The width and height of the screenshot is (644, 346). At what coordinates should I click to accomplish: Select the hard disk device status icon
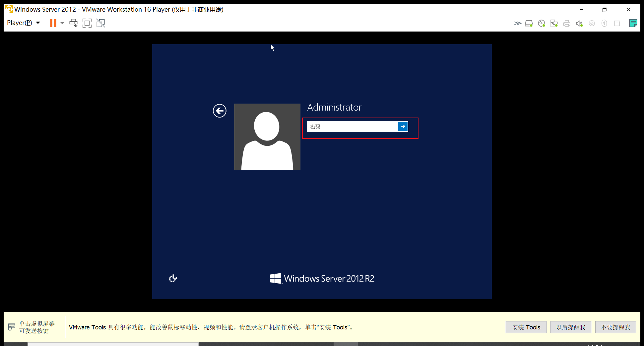coord(529,23)
